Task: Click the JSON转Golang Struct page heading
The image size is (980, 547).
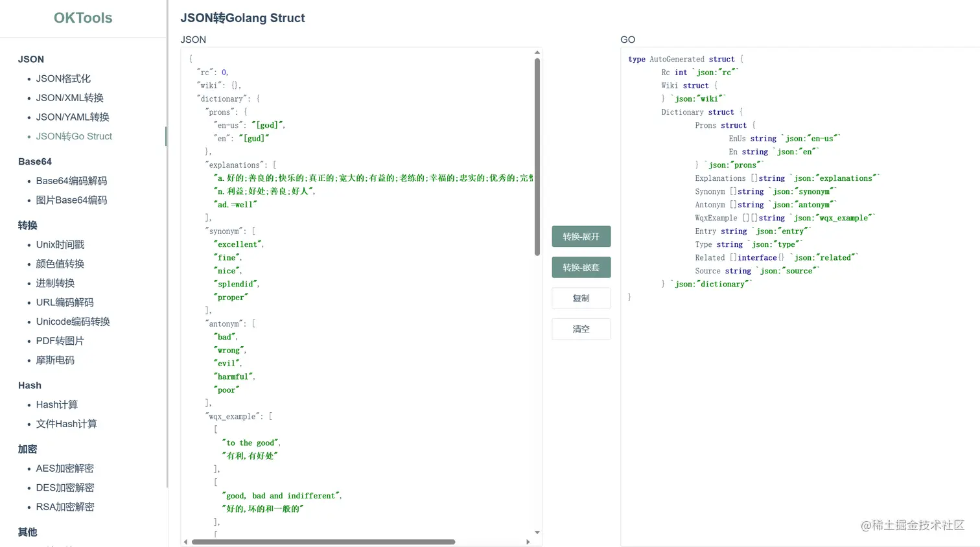Action: tap(242, 18)
